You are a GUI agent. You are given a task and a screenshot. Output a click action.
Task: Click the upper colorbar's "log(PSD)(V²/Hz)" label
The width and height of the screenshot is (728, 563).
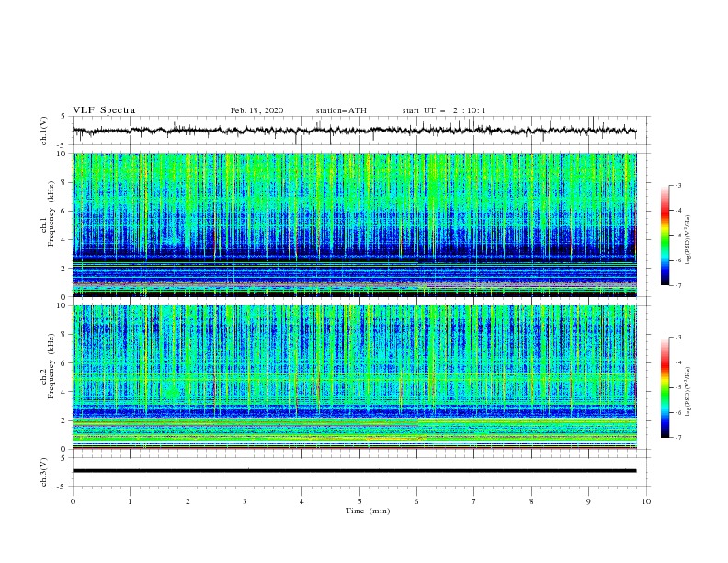click(x=688, y=240)
